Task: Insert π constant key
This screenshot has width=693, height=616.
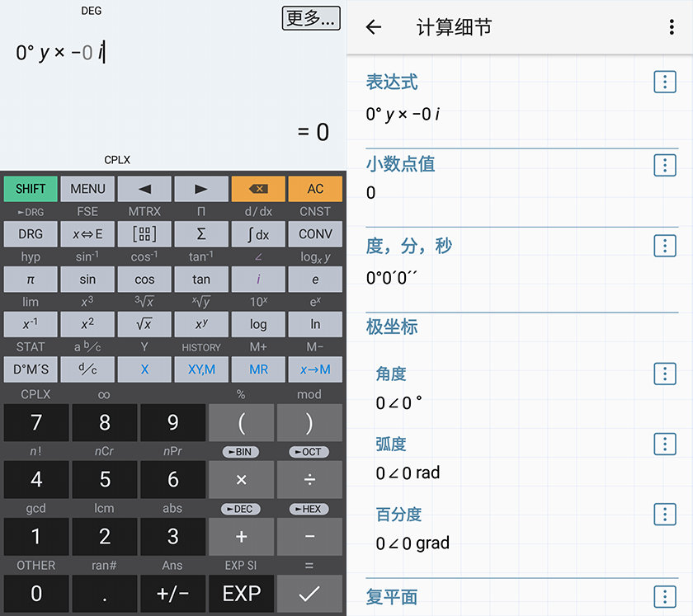Action: pos(31,280)
